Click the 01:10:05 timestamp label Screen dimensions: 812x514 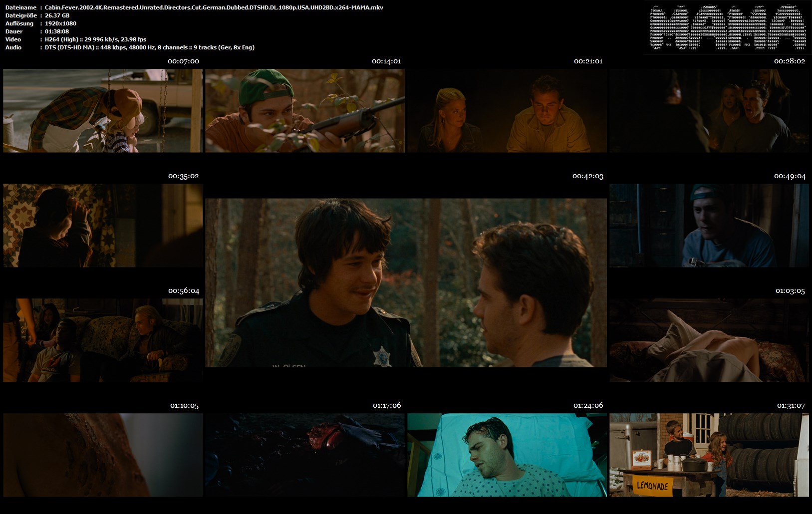184,406
